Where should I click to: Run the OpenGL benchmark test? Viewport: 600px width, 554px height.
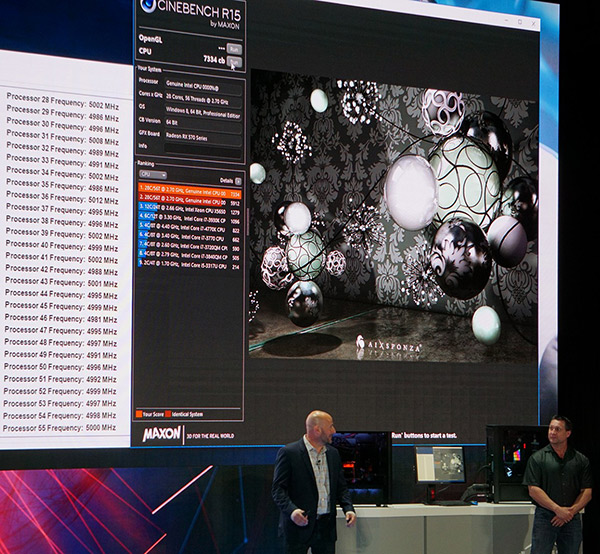pos(234,49)
